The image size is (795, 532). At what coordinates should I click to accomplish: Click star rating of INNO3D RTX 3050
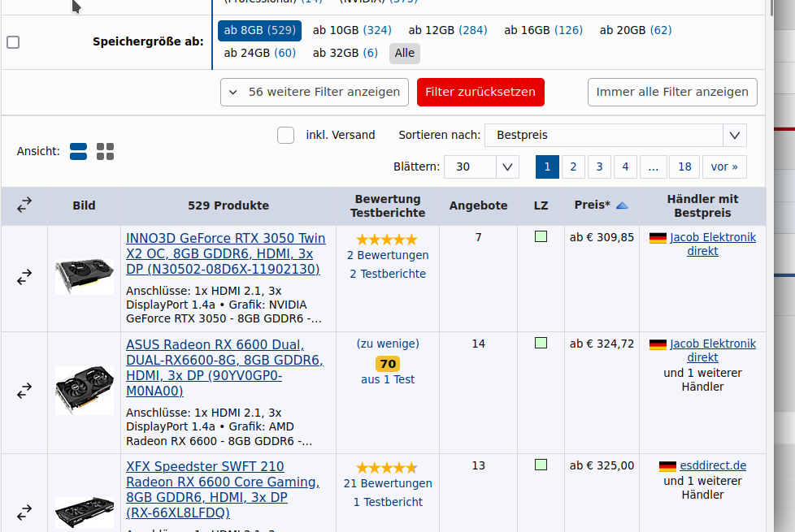(x=387, y=239)
